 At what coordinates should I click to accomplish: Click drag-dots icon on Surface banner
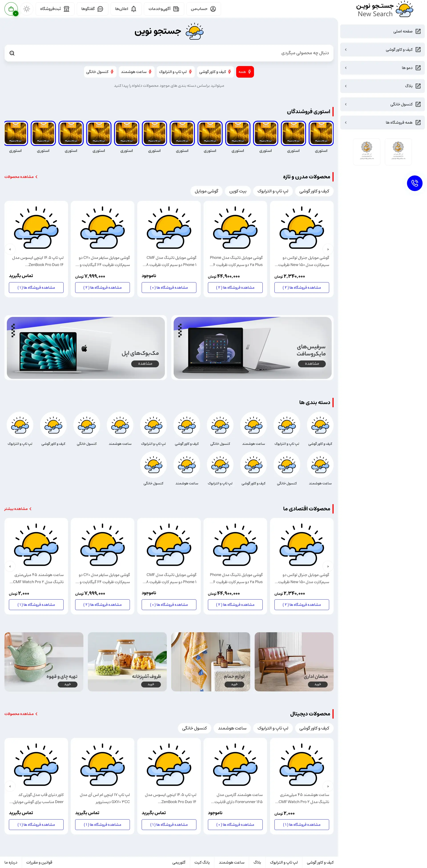(180, 330)
